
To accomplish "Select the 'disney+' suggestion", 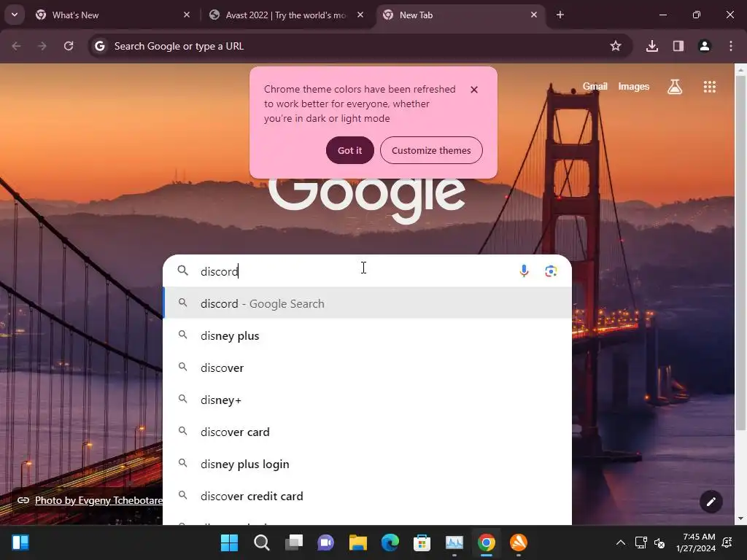I will tap(368, 400).
